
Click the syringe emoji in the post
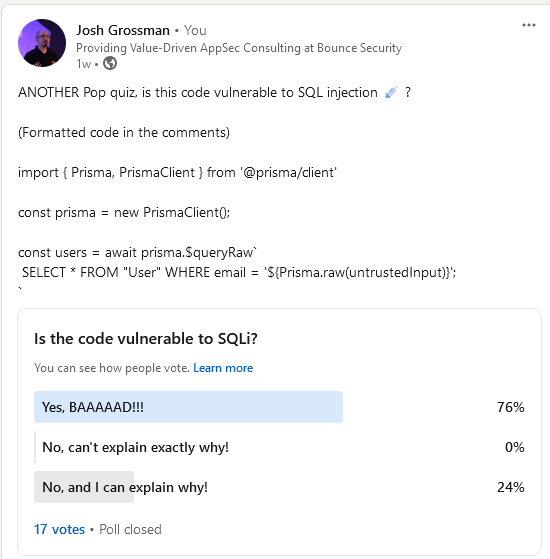point(391,93)
